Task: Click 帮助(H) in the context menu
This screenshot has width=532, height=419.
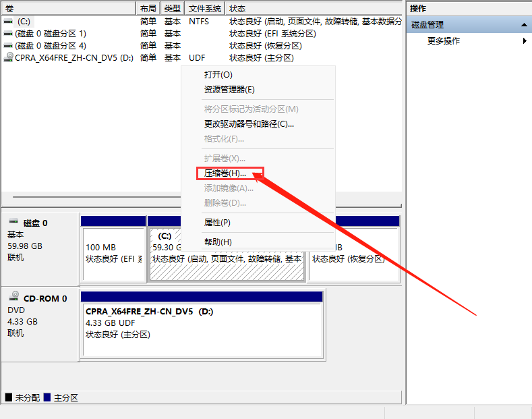Action: pos(218,242)
